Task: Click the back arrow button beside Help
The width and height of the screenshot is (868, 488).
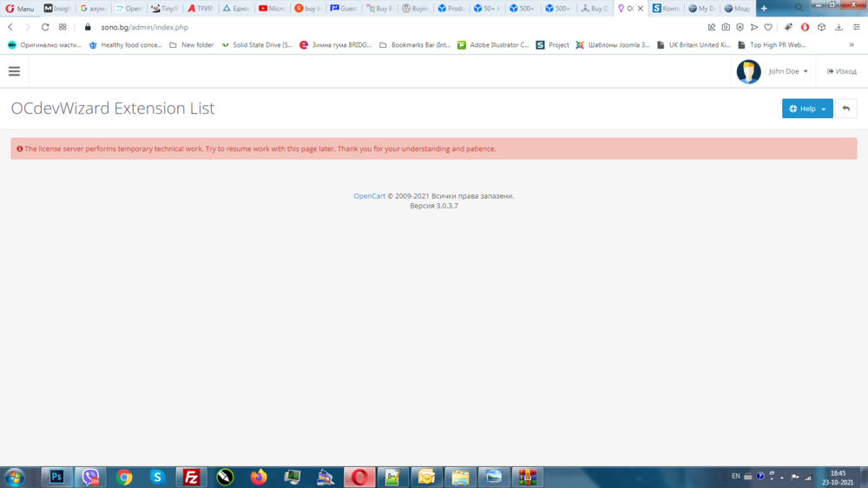Action: (x=845, y=109)
